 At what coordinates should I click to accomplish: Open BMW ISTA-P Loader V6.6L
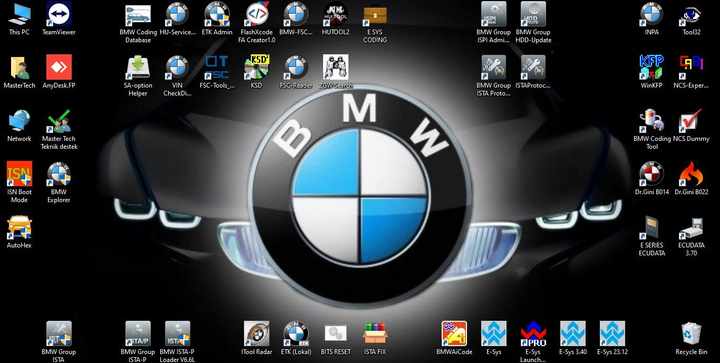[177, 342]
